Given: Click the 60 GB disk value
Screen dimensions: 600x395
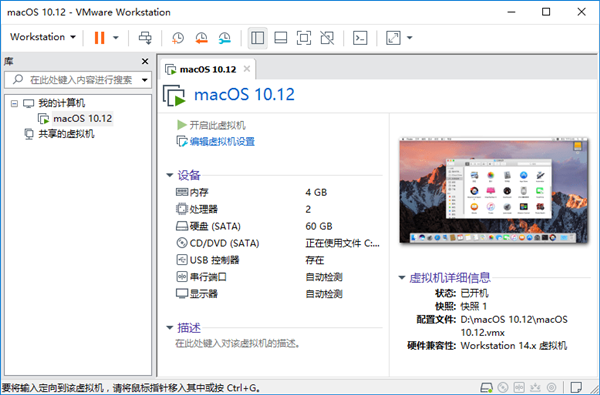Looking at the screenshot, I should coord(319,226).
